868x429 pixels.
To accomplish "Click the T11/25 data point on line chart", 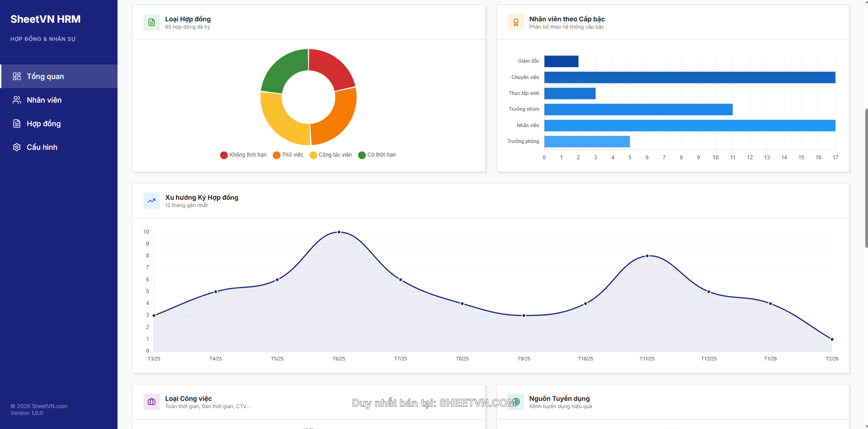I will click(x=647, y=256).
